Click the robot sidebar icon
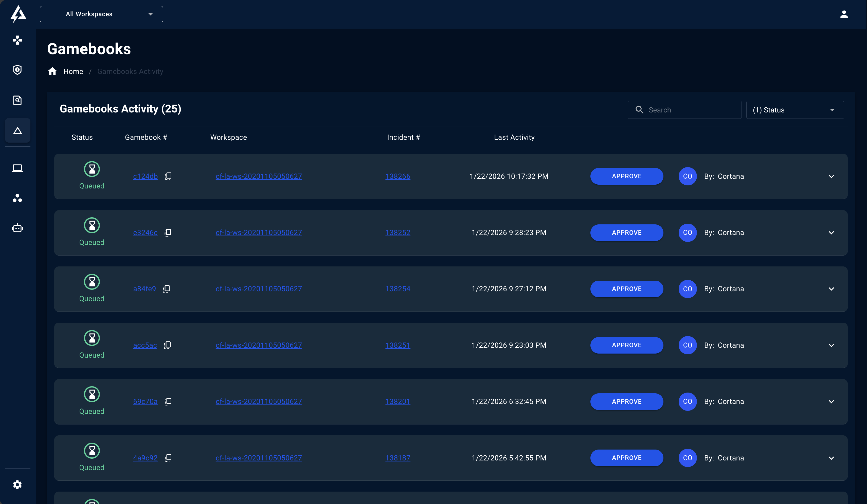Screen dimensions: 867x504 pyautogui.click(x=17, y=228)
